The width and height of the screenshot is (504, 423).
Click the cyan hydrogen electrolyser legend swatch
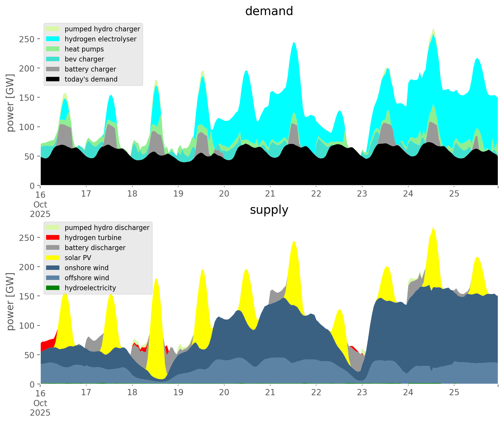(53, 39)
